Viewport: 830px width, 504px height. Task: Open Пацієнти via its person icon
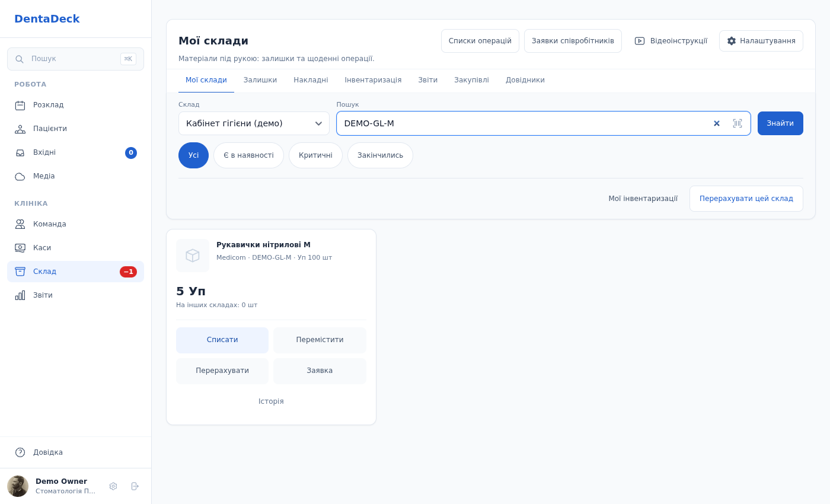click(x=20, y=129)
